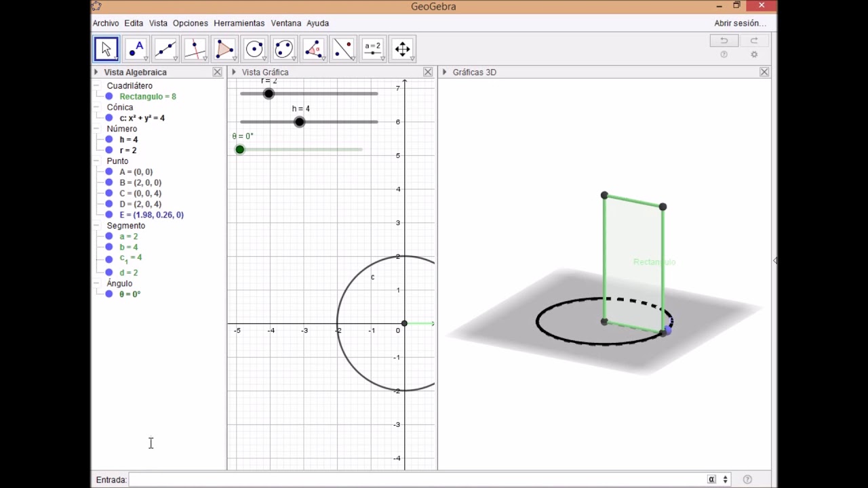Open the input bar help icon
The image size is (868, 488).
point(747,479)
